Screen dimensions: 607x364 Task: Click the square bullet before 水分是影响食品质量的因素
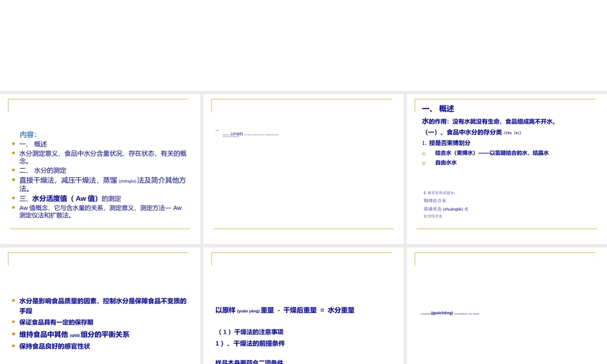(13, 300)
